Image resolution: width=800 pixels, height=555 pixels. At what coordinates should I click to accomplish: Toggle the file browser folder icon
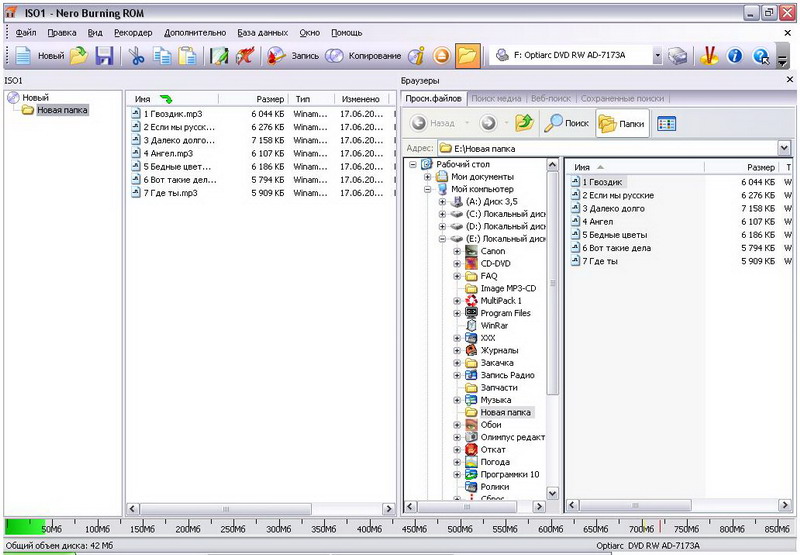click(467, 56)
